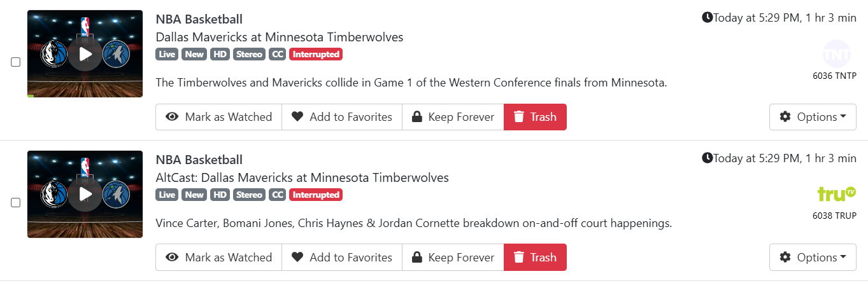Image resolution: width=868 pixels, height=283 pixels.
Task: Mark the AltCast recording as watched
Action: (x=218, y=258)
